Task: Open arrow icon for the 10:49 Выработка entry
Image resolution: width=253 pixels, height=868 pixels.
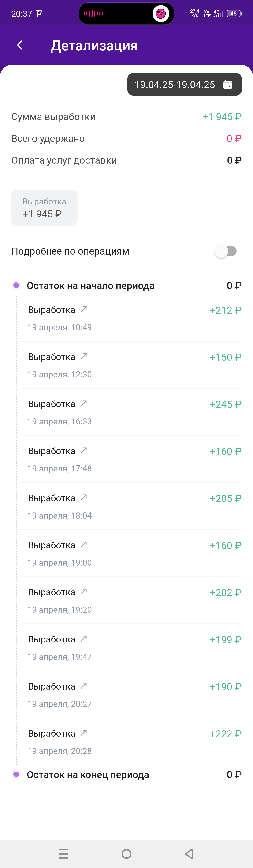Action: point(84,309)
